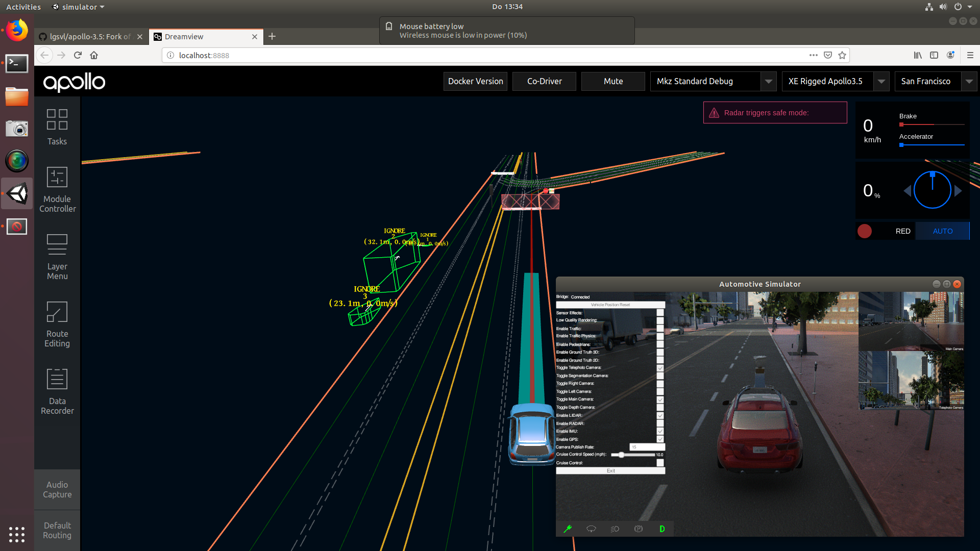Select Audio Capture in sidebar
This screenshot has height=551, width=980.
57,490
